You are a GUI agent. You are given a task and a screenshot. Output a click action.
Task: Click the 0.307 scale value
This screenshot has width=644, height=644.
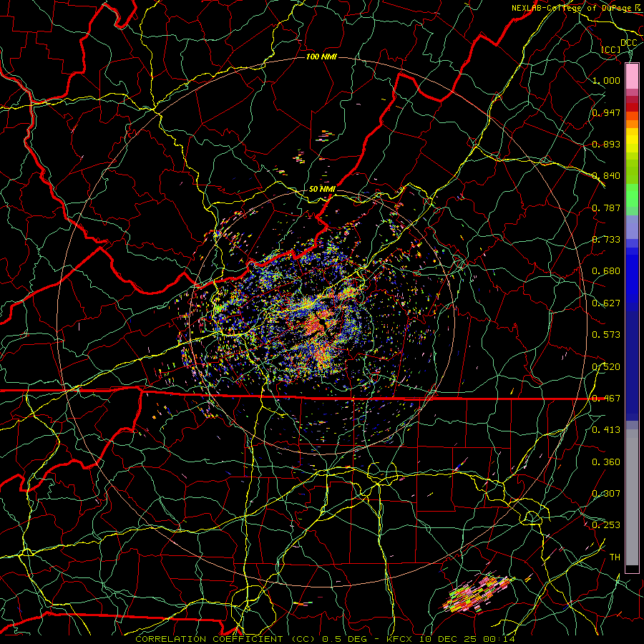click(606, 494)
